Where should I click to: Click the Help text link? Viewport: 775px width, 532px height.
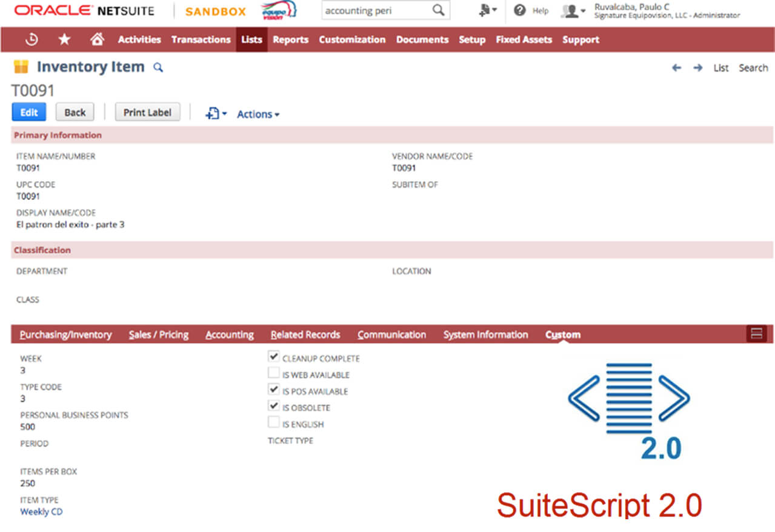pyautogui.click(x=541, y=11)
